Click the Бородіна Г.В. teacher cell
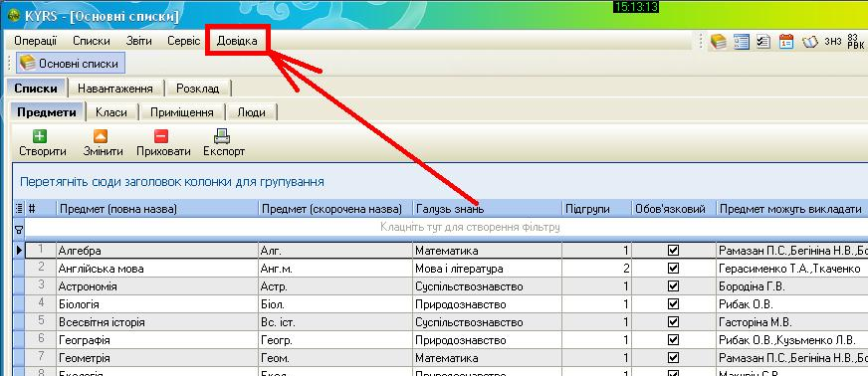This screenshot has width=868, height=376. [x=791, y=286]
